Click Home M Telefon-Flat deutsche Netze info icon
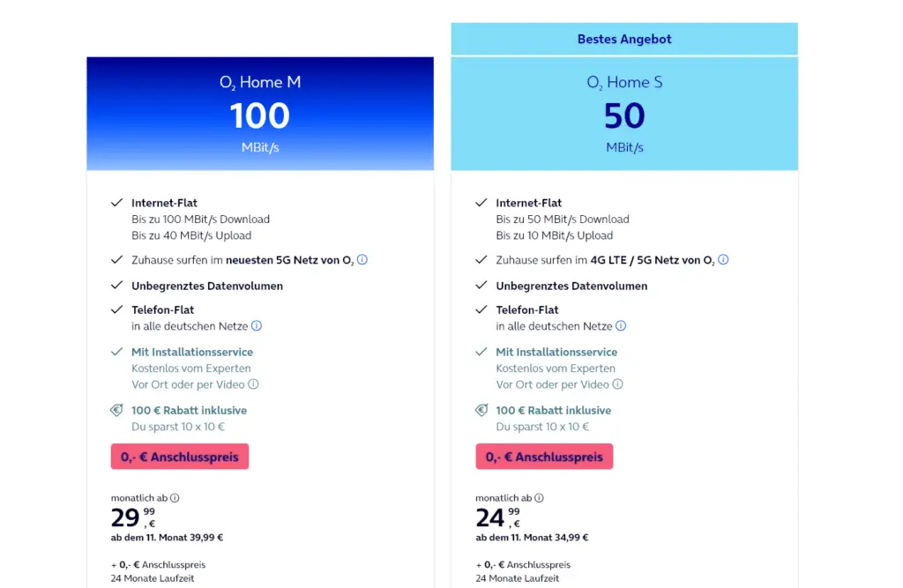Image resolution: width=903 pixels, height=588 pixels. tap(257, 326)
